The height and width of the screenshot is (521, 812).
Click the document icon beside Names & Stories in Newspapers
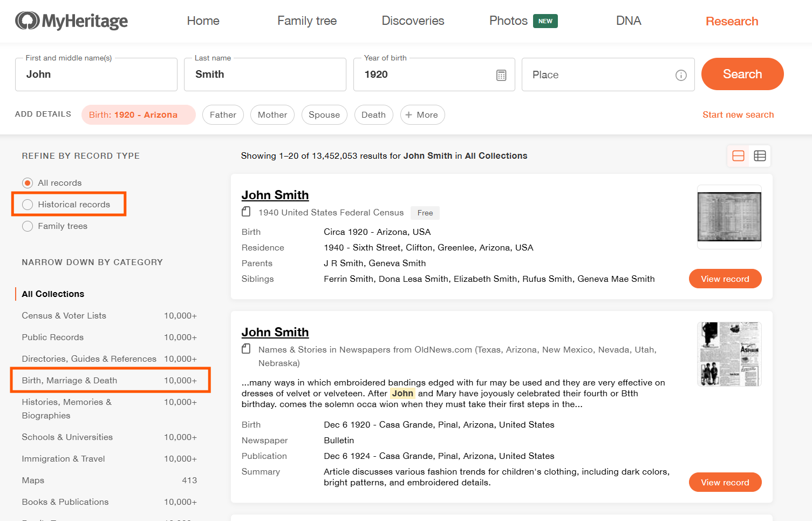click(246, 349)
